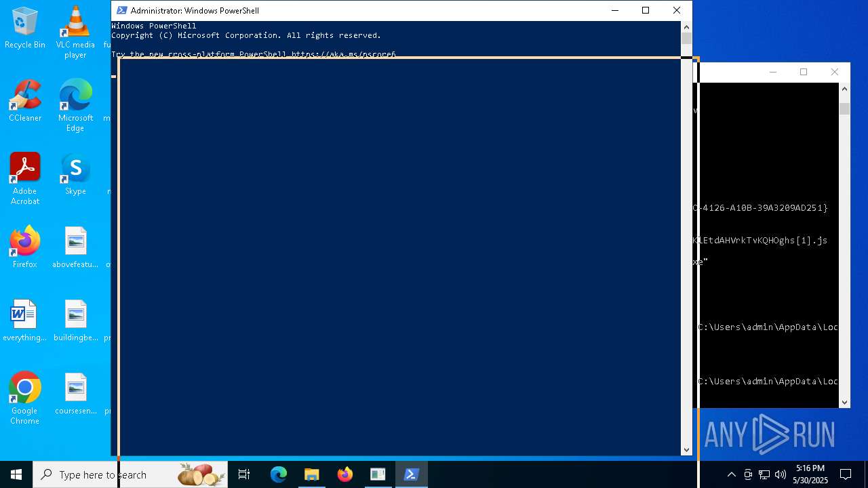Click the background console scrollbar thumb
This screenshot has height=488, width=868.
(844, 109)
